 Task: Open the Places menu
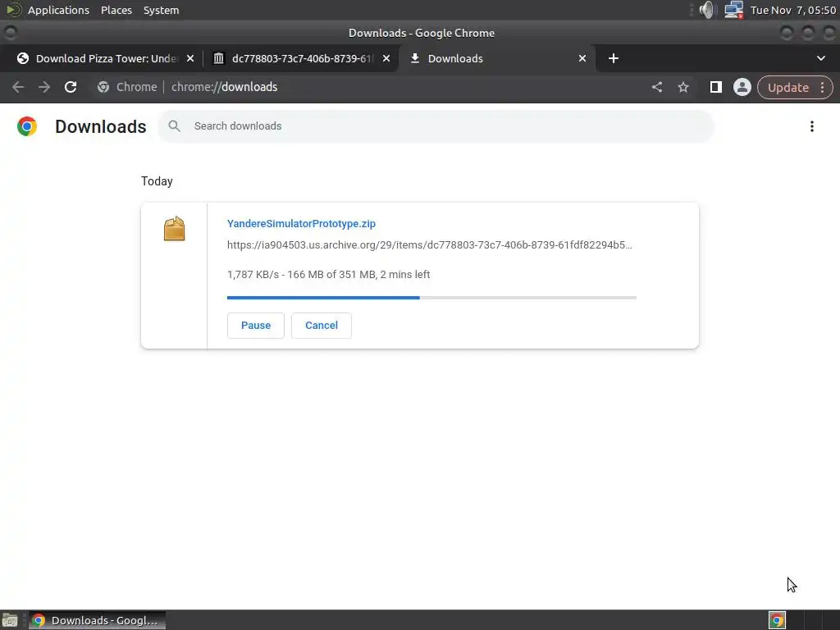116,10
